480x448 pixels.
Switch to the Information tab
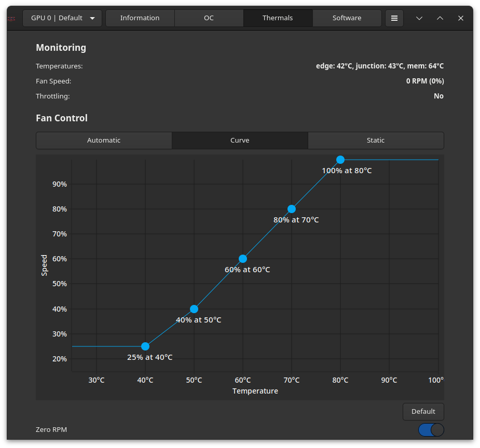tap(140, 18)
